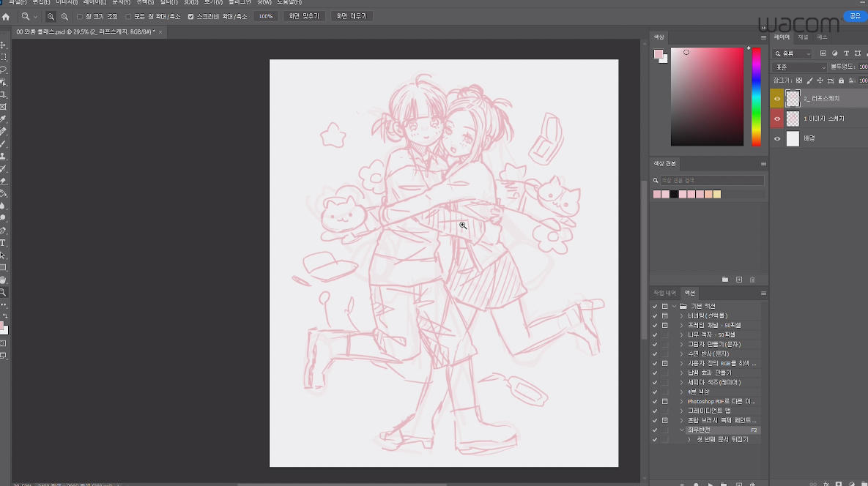Image resolution: width=868 pixels, height=486 pixels.
Task: Select the Eyedropper tool
Action: 3,119
